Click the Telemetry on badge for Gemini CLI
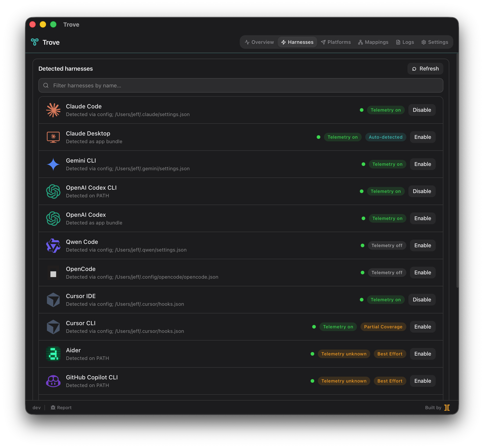 pyautogui.click(x=387, y=164)
